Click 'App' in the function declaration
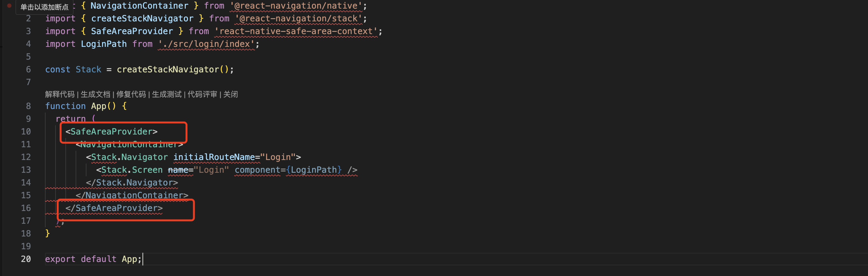 tap(99, 106)
